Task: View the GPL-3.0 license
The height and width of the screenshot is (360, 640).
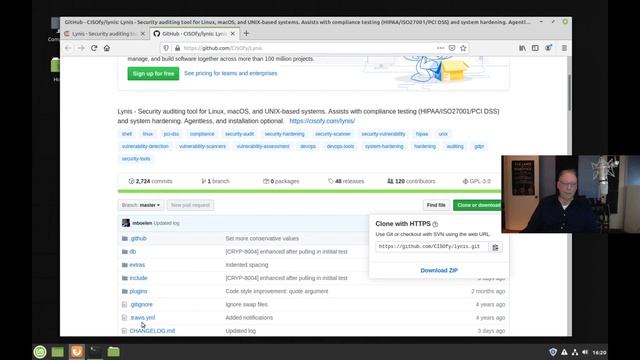Action: click(x=477, y=181)
